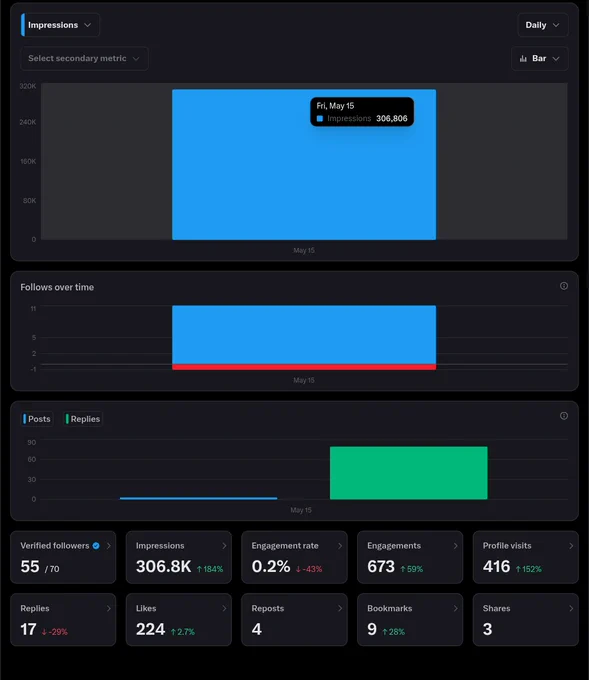Image resolution: width=589 pixels, height=680 pixels.
Task: Open the Daily interval dropdown
Action: click(x=543, y=25)
